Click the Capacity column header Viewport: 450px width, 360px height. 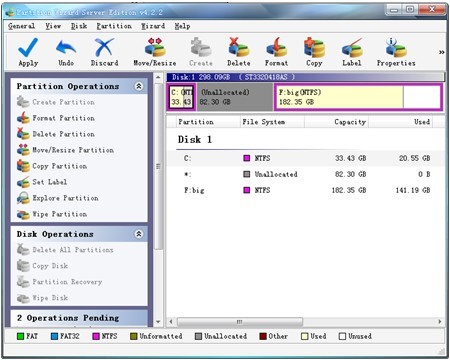coord(336,122)
